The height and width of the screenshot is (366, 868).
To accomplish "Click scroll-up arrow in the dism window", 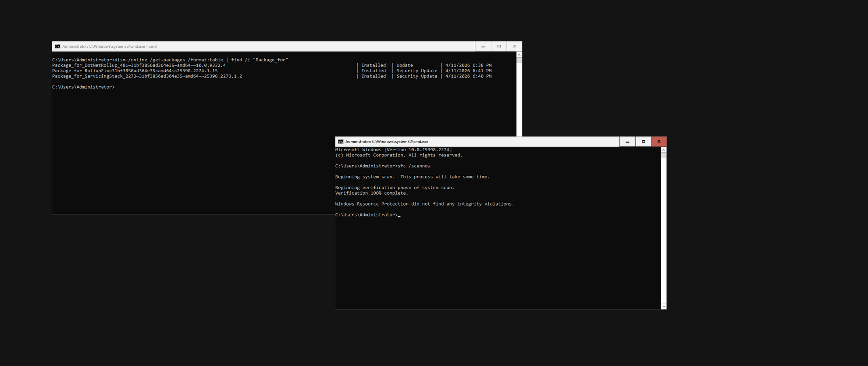I will click(519, 55).
